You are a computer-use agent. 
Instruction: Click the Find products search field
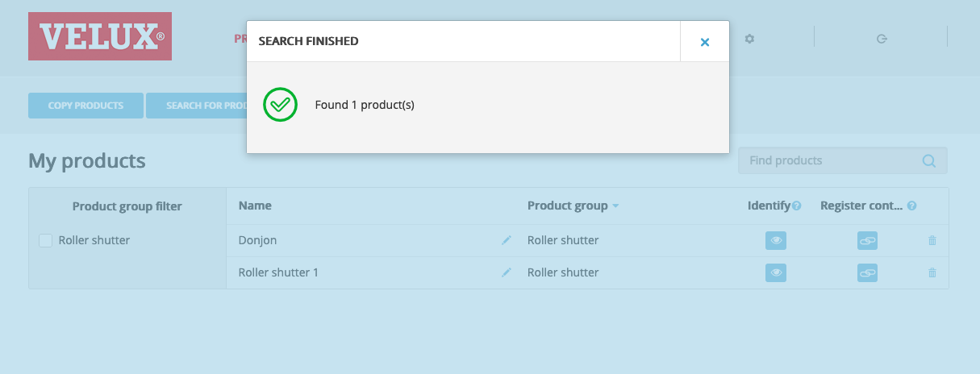(831, 160)
